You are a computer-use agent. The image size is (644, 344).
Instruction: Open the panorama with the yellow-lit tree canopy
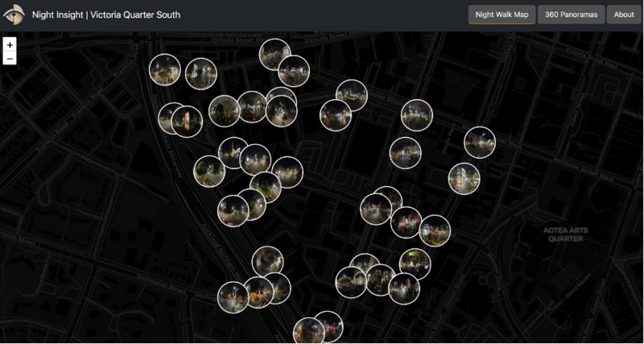click(415, 264)
